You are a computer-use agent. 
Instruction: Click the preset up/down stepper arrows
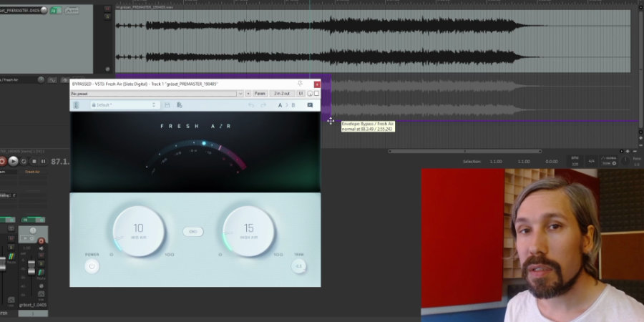(154, 105)
